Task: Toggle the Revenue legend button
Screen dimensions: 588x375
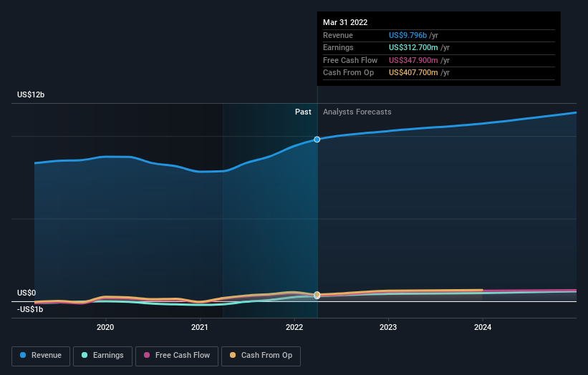Action: point(41,356)
